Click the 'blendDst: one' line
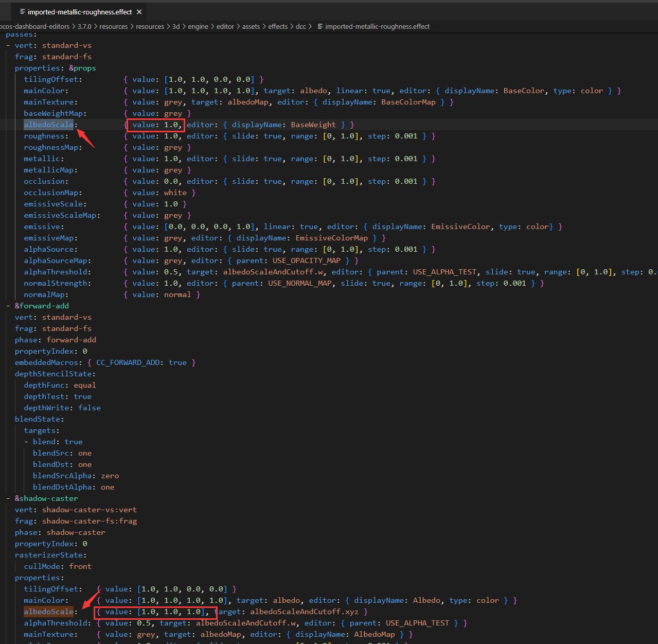This screenshot has height=644, width=658. coord(62,464)
